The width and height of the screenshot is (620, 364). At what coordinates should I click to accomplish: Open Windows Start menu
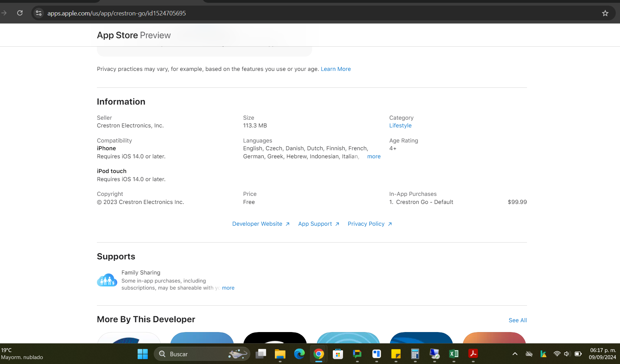point(143,354)
